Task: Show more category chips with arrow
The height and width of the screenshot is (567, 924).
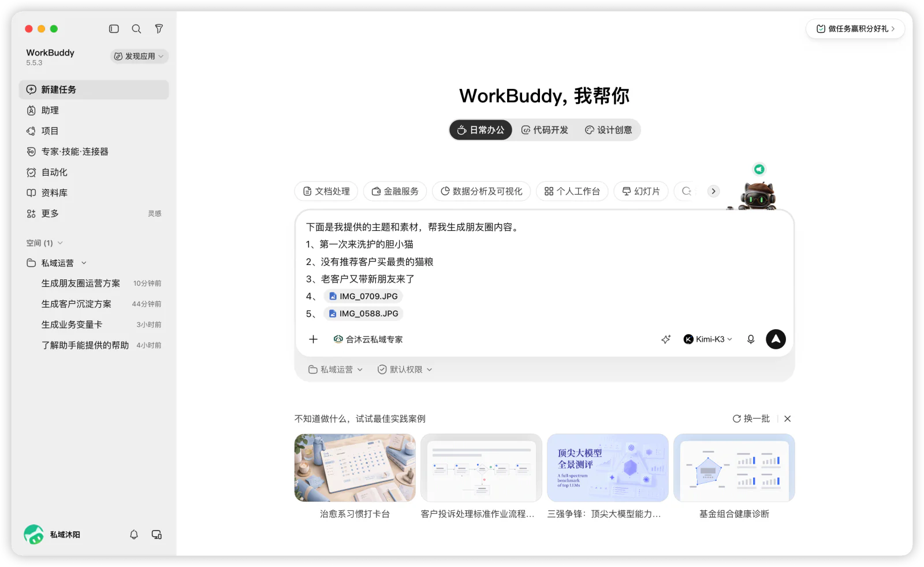Action: click(x=714, y=191)
